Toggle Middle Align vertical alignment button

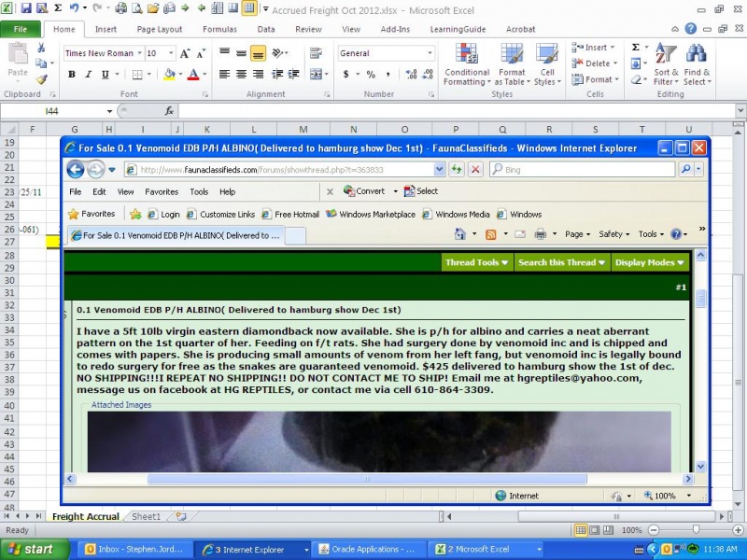pos(242,53)
